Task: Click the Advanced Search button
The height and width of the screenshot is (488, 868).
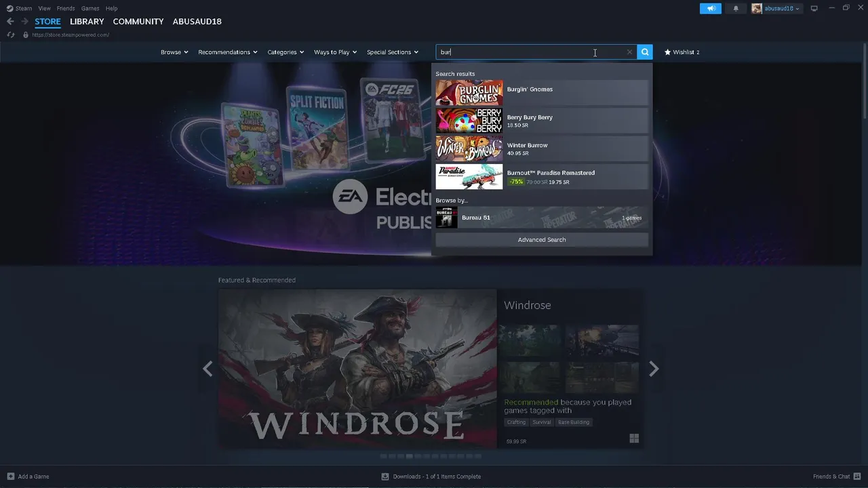Action: click(x=542, y=240)
